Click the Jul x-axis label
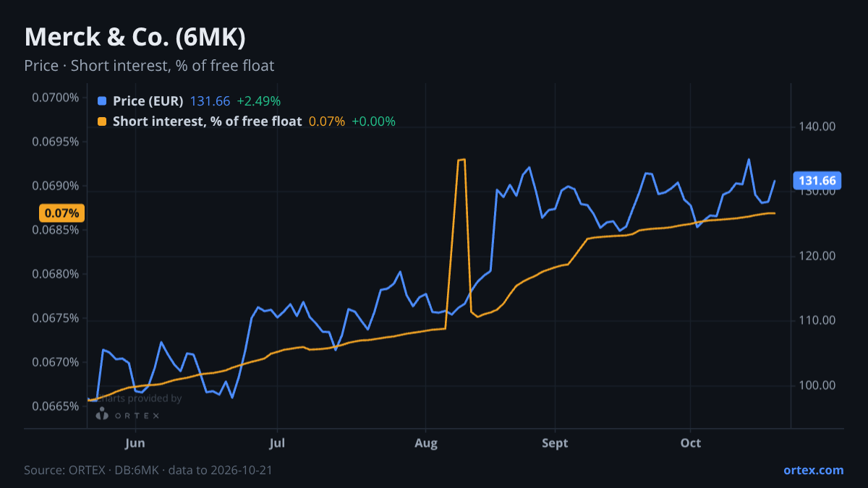The image size is (868, 488). [x=276, y=443]
